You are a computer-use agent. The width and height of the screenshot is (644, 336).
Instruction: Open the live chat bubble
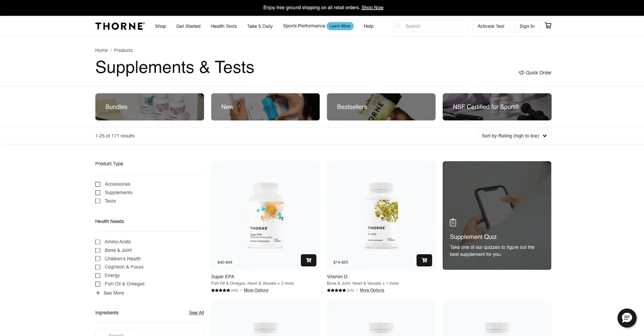coord(627,318)
